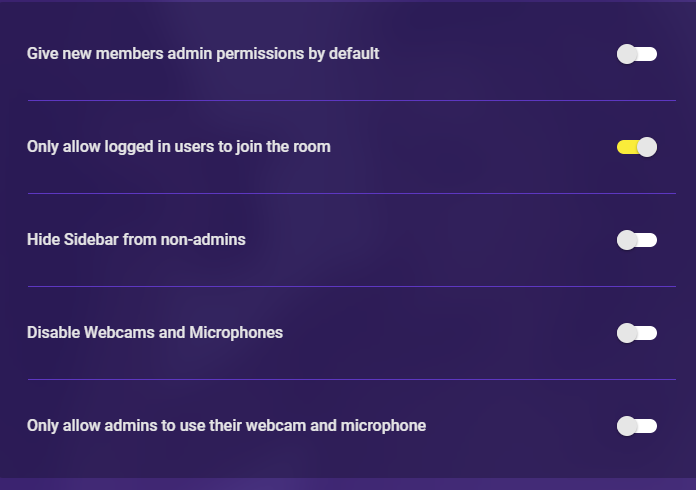Enable Hide Sidebar from non-admins switch
This screenshot has height=490, width=696.
637,240
